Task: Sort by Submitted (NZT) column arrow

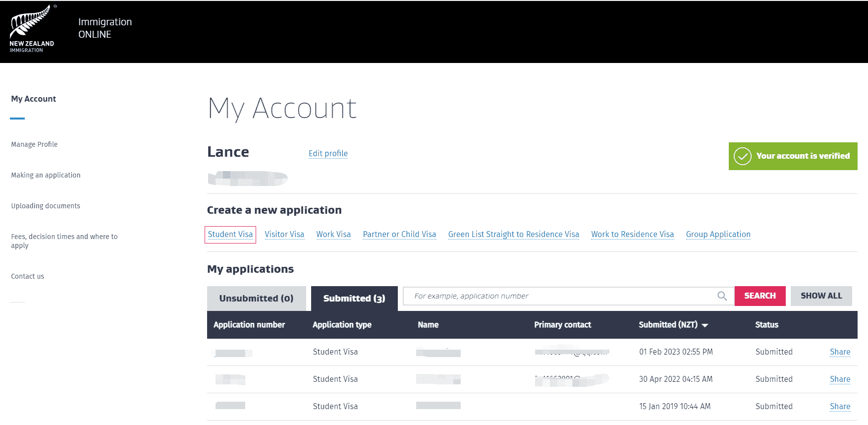Action: point(705,325)
